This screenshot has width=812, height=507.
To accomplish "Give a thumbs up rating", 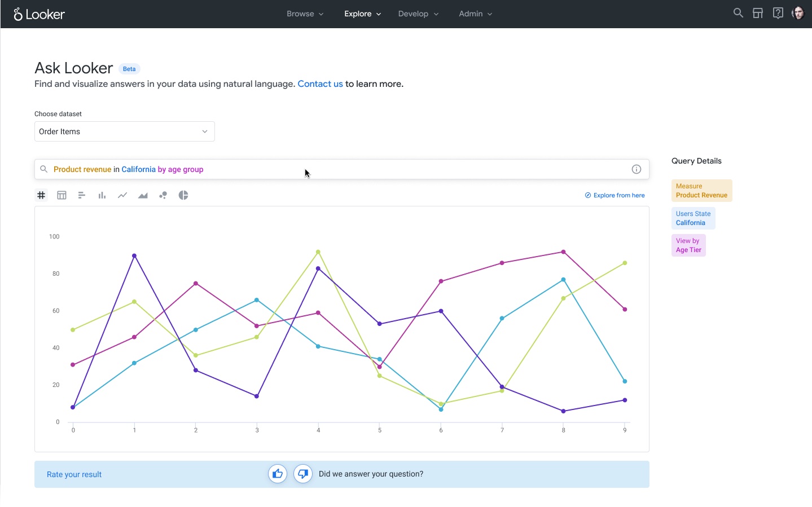I will point(278,474).
